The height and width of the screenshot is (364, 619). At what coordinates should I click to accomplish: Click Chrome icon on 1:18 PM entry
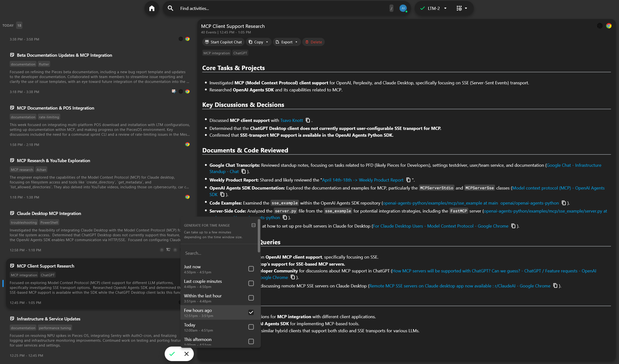pos(187,197)
